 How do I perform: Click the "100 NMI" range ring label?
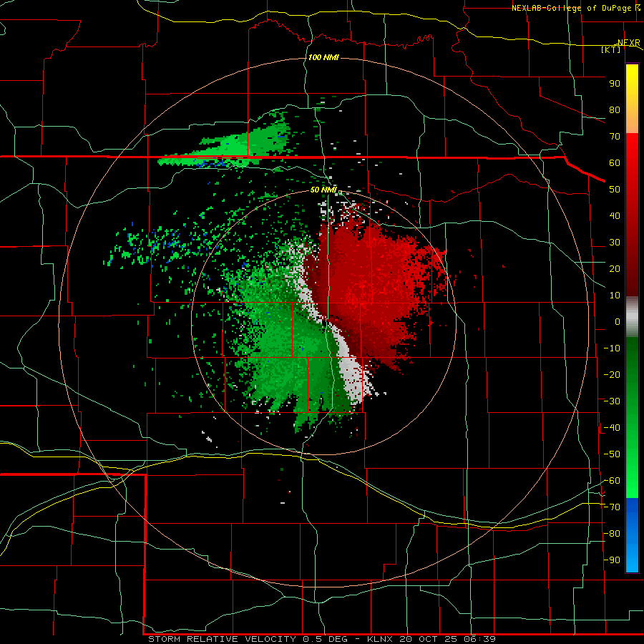point(323,57)
